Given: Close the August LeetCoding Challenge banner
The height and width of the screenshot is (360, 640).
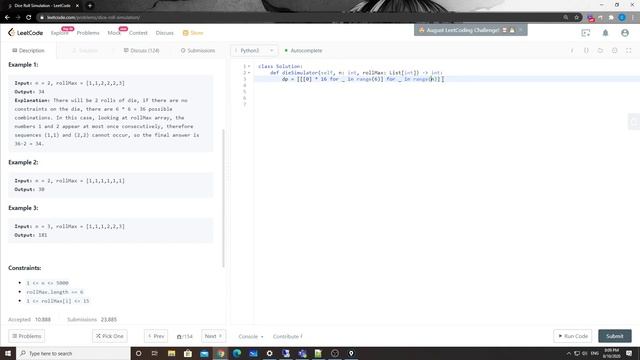Looking at the screenshot, I should (x=520, y=30).
